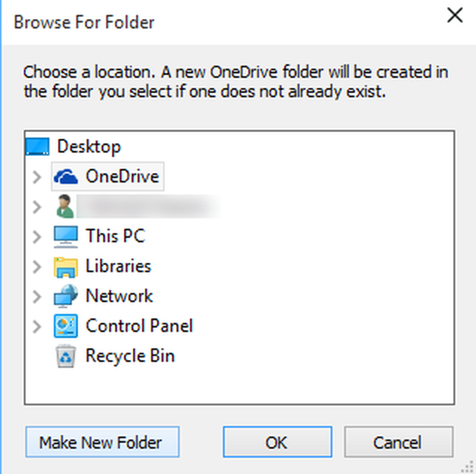Screen dimensions: 476x474
Task: Confirm selection with the OK button
Action: click(x=277, y=442)
